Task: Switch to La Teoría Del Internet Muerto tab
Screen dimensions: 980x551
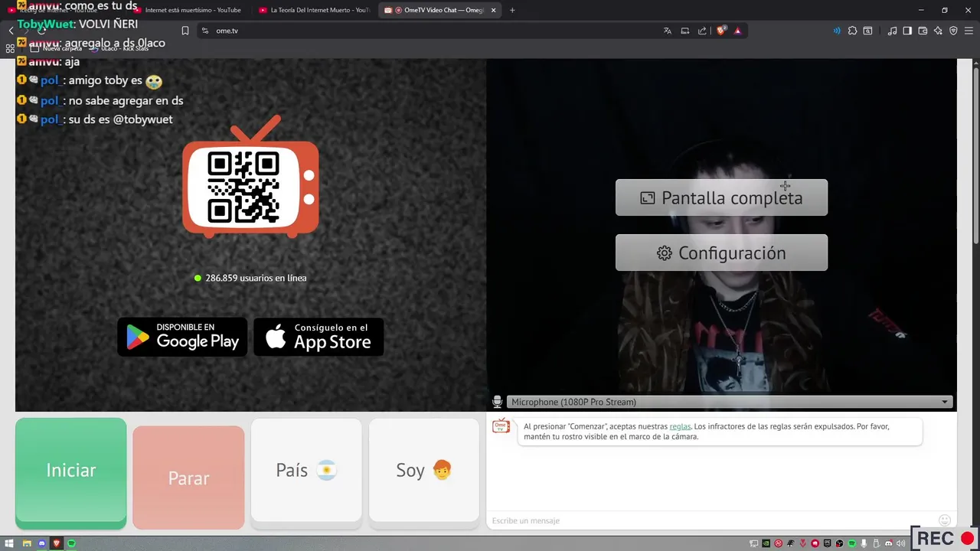Action: (315, 10)
